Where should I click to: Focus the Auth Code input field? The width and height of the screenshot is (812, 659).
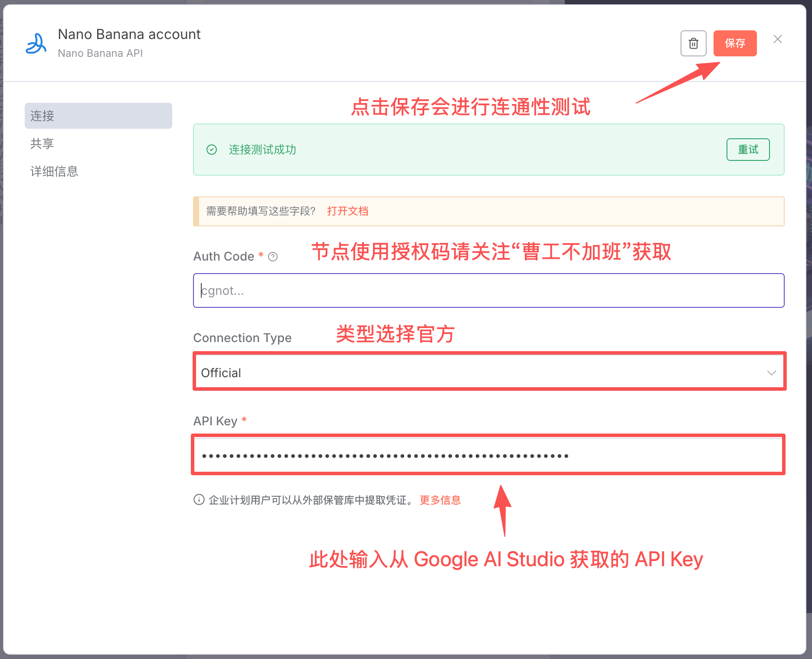488,290
